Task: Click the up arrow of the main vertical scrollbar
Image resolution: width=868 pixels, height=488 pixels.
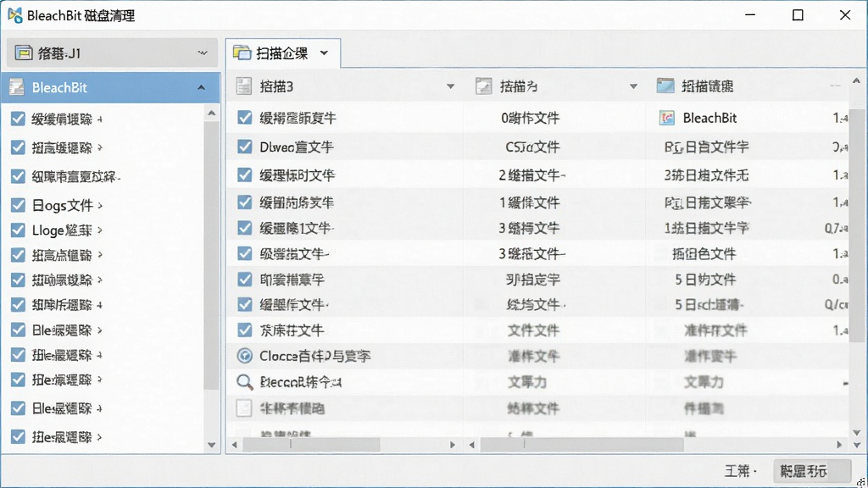Action: 857,81
